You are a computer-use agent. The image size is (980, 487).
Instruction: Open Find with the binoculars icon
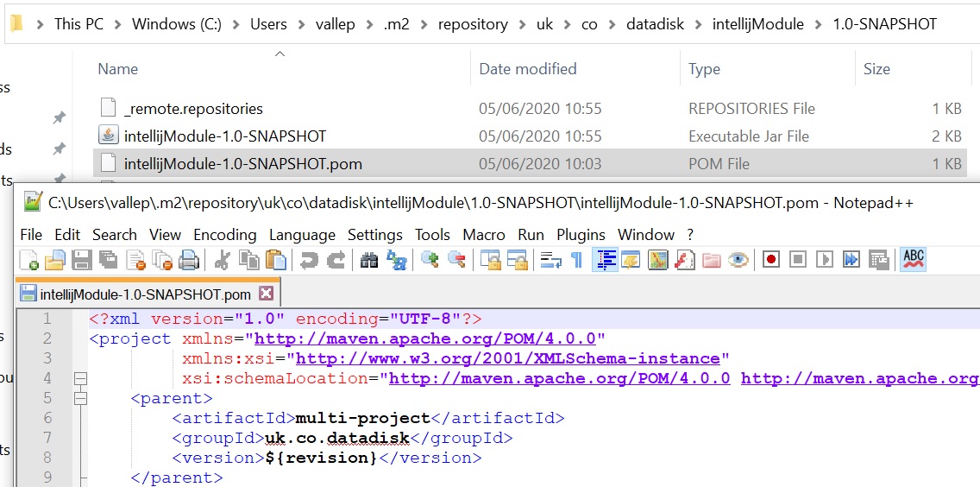[370, 260]
